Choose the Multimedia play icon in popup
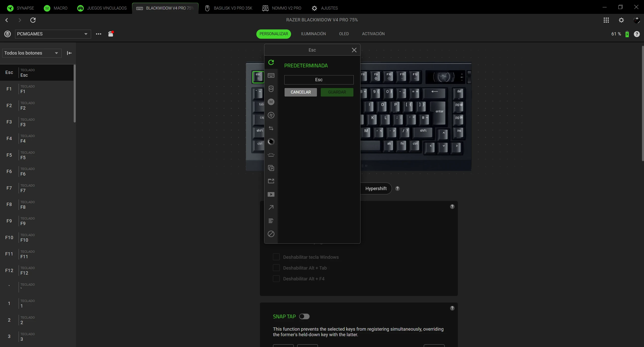Screen dimensions: 644x347 (271, 194)
